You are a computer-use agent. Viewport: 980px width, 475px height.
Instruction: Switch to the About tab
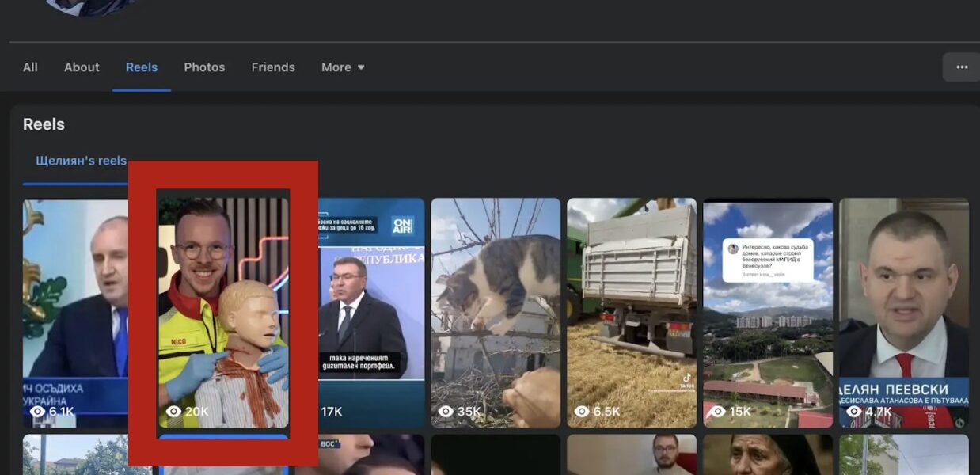82,67
